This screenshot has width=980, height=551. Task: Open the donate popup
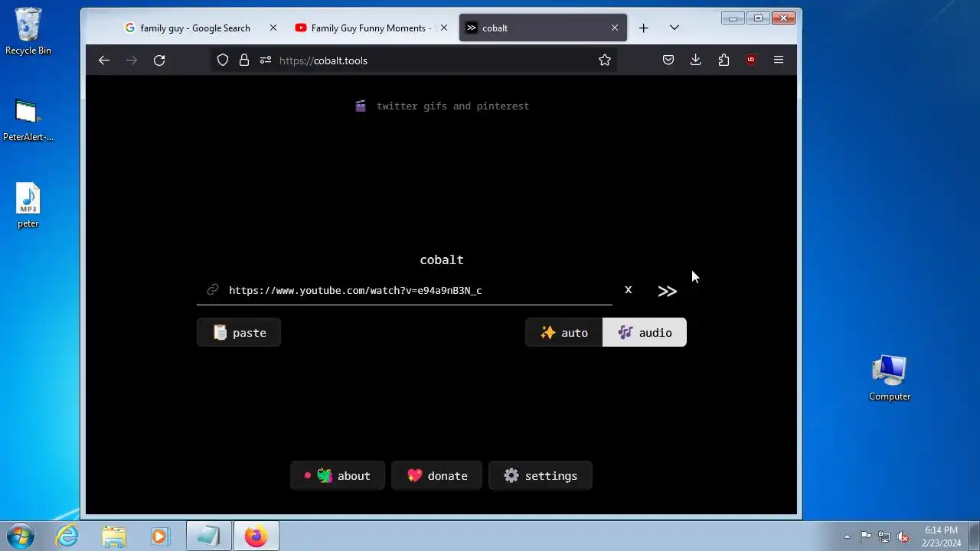(437, 476)
